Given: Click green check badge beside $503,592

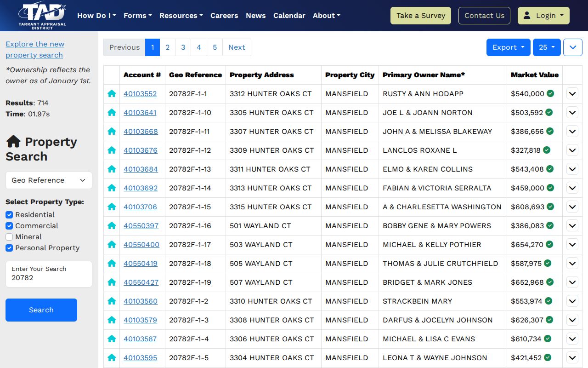Looking at the screenshot, I should click(549, 112).
